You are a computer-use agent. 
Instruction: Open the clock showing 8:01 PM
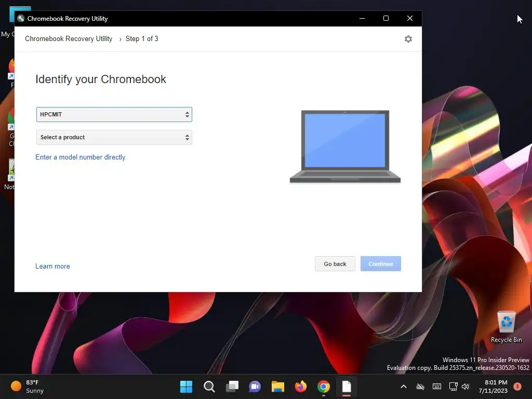pos(493,387)
